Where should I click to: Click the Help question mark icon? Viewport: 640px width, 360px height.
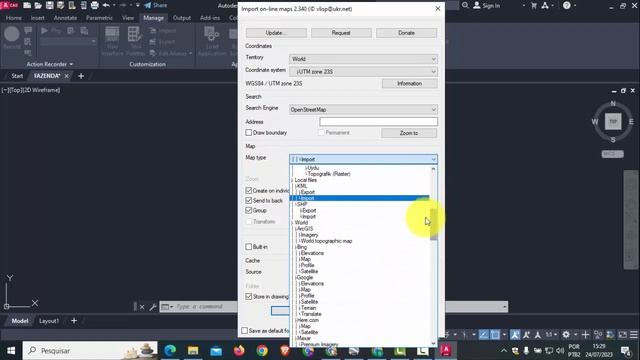[x=567, y=5]
